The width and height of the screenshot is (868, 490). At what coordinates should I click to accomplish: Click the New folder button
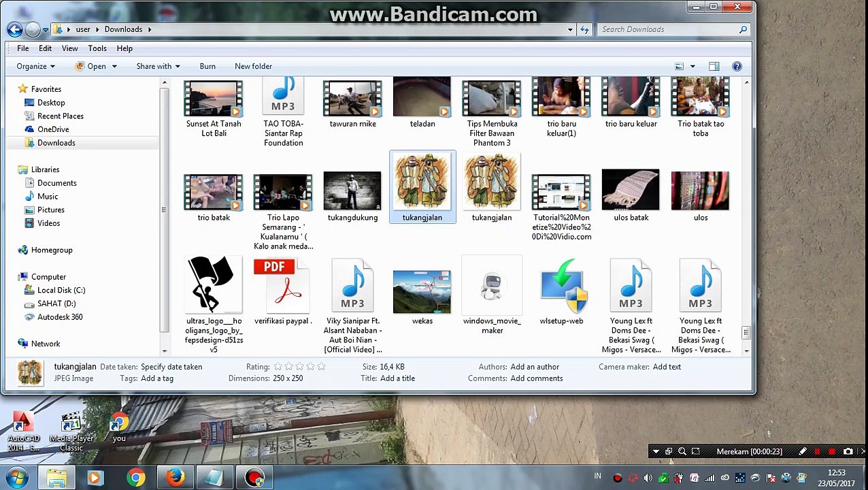253,66
